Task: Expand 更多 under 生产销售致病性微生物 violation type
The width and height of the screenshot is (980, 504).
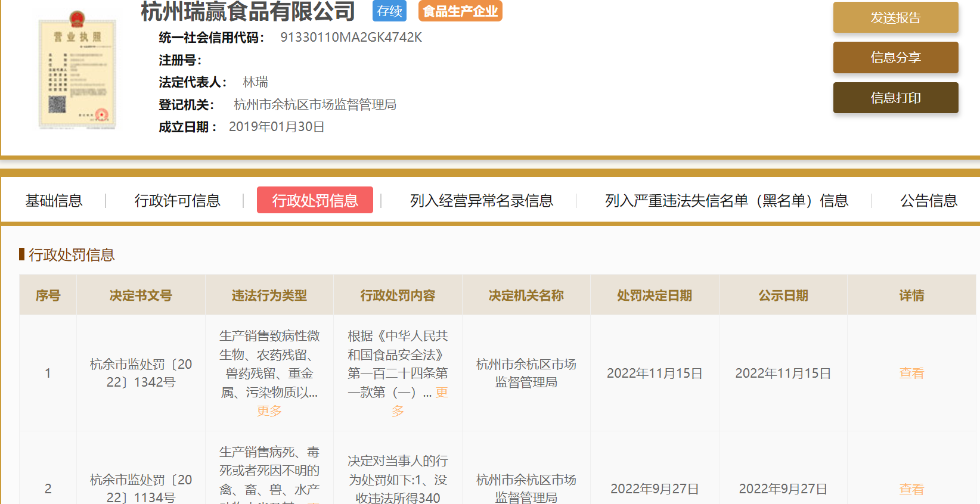Action: click(269, 411)
